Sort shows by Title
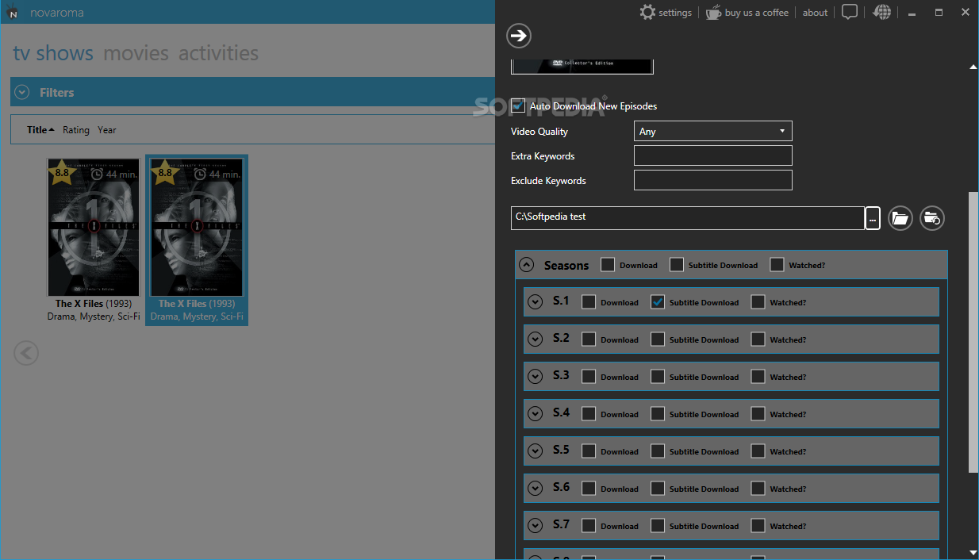The image size is (979, 560). pyautogui.click(x=40, y=130)
